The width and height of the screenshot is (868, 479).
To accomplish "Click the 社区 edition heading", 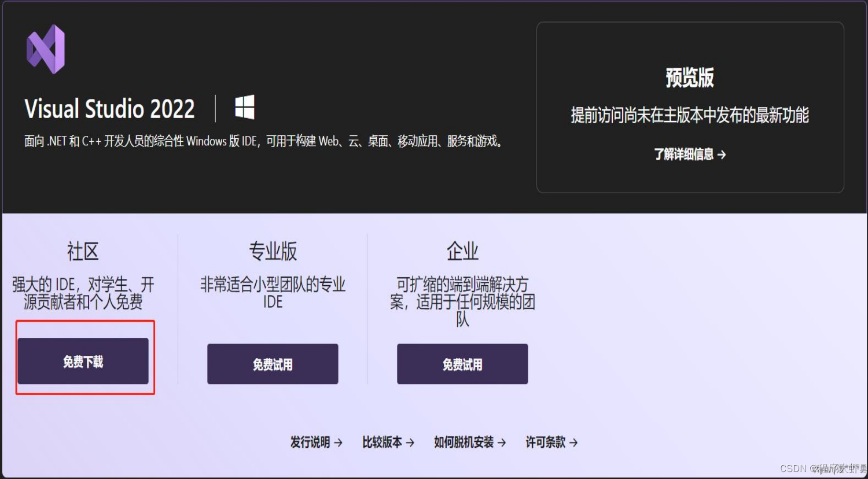I will click(83, 252).
